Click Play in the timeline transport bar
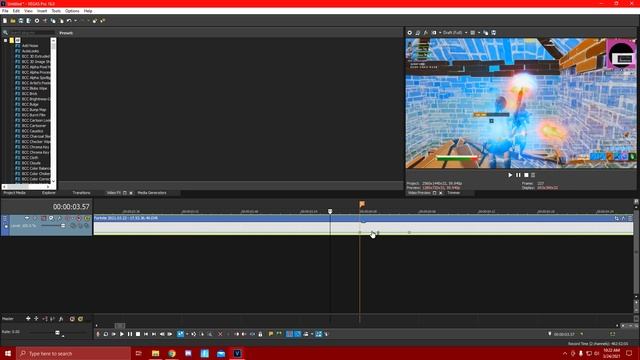Screen dimensions: 640x360 (x=122, y=334)
